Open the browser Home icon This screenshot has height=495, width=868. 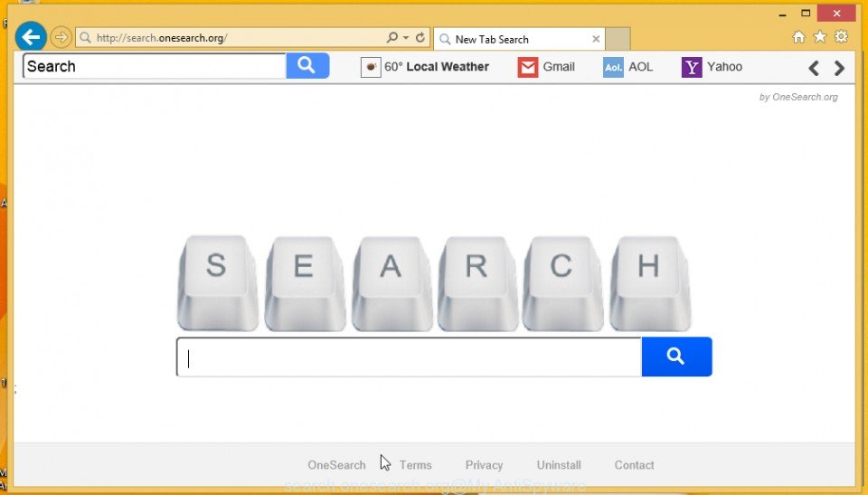[x=798, y=37]
